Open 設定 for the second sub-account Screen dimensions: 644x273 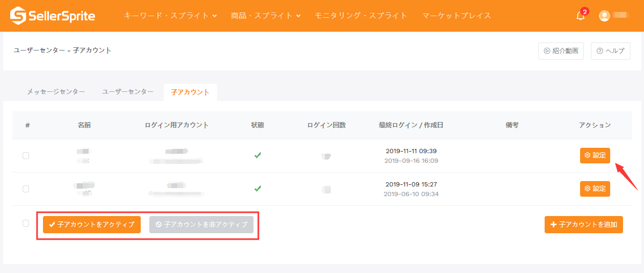pos(595,189)
